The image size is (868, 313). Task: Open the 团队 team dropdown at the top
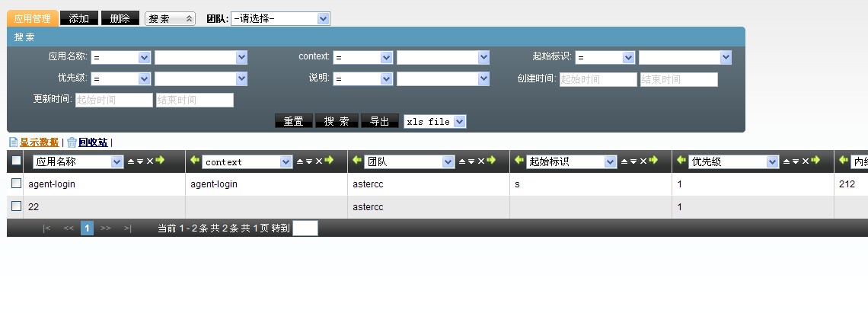280,18
